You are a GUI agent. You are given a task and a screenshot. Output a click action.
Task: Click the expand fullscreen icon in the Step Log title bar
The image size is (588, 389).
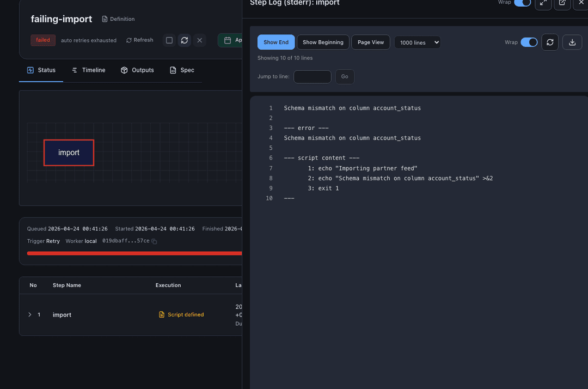(543, 3)
